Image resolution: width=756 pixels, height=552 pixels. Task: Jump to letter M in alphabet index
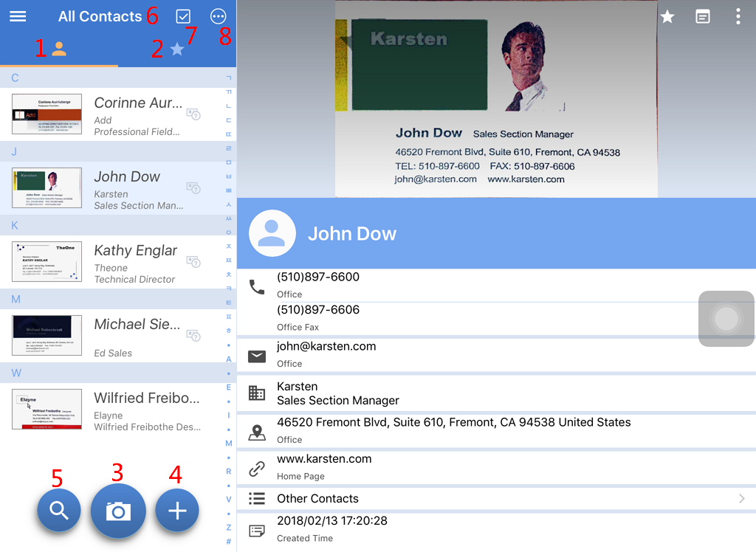pos(229,444)
